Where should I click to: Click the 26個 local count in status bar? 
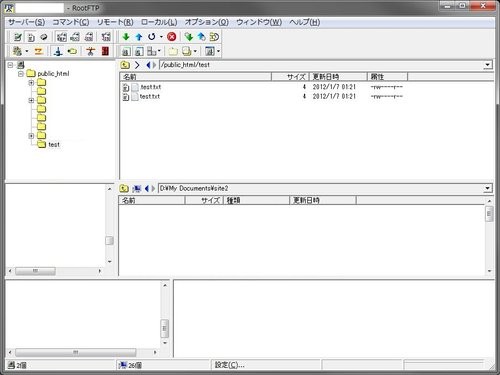pos(130,365)
